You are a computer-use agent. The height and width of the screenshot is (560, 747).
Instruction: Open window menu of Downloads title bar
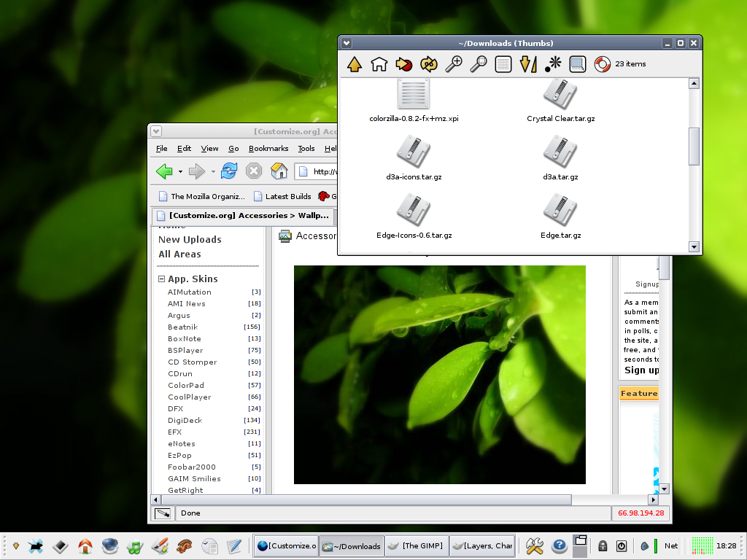pyautogui.click(x=347, y=43)
